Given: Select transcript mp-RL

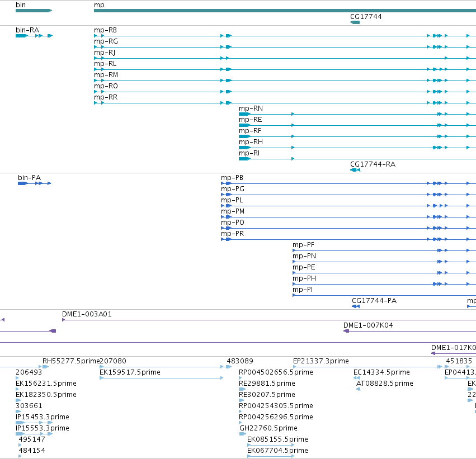Looking at the screenshot, I should (285, 69).
